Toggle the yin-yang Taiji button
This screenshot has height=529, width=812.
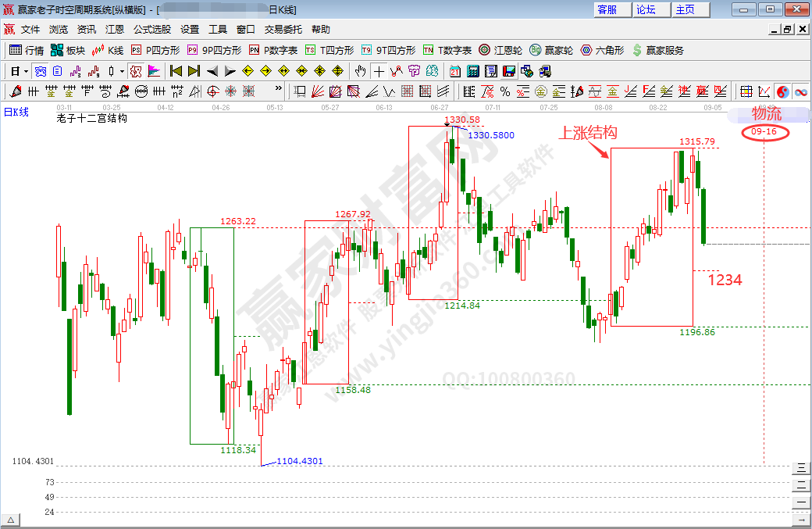(x=782, y=91)
